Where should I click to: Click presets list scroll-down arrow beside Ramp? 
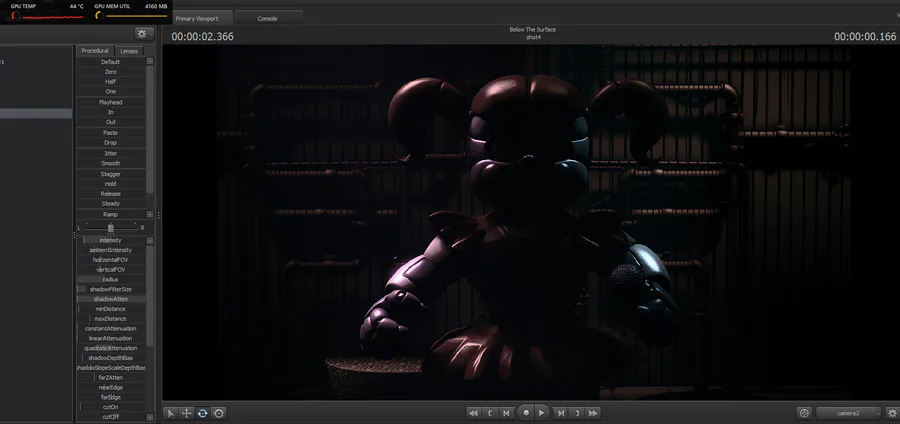tap(150, 215)
